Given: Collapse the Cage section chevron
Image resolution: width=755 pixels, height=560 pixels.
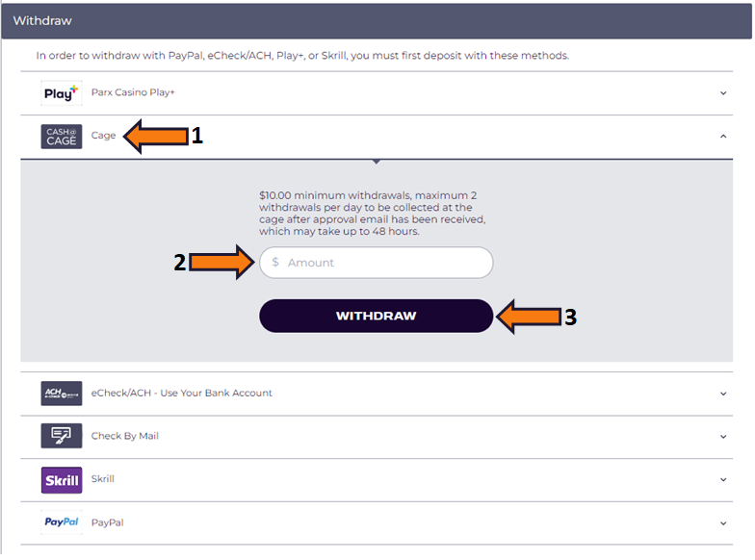Looking at the screenshot, I should coord(723,137).
